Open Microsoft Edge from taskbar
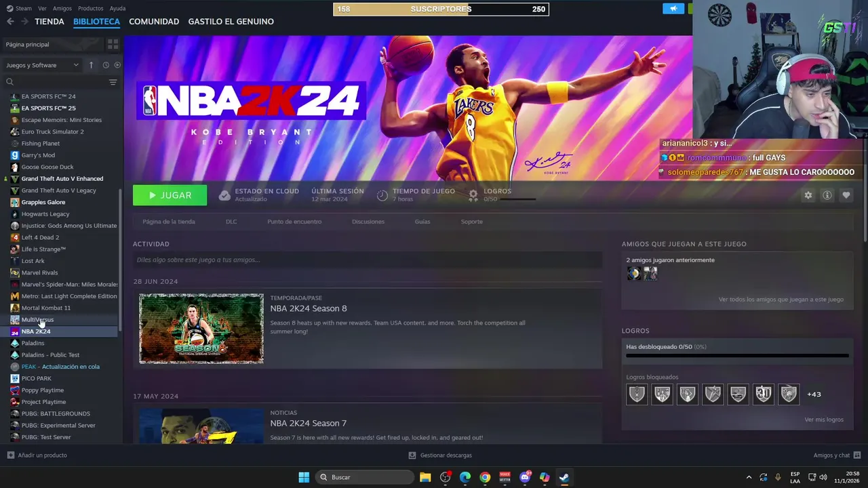 point(465,477)
